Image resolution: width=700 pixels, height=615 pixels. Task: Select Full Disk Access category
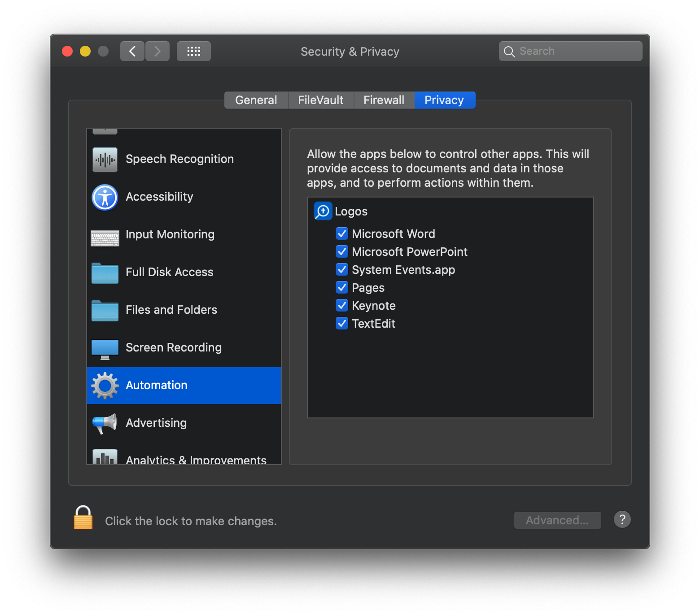click(184, 272)
